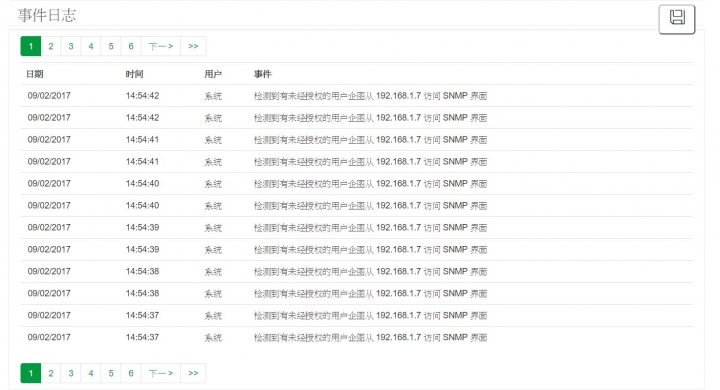The width and height of the screenshot is (720, 390).
Task: Open page 4 from the bottom pagination
Action: 91,373
